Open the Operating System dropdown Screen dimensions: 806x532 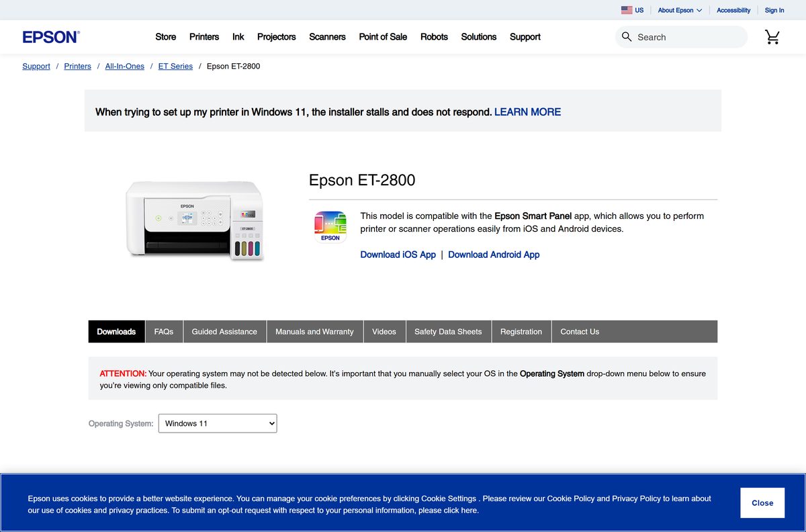[x=218, y=423]
